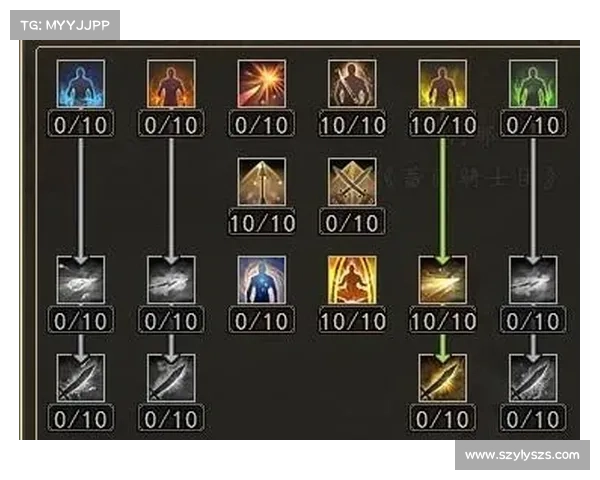Click the 10/10 counter under the spear thrust

point(262,222)
